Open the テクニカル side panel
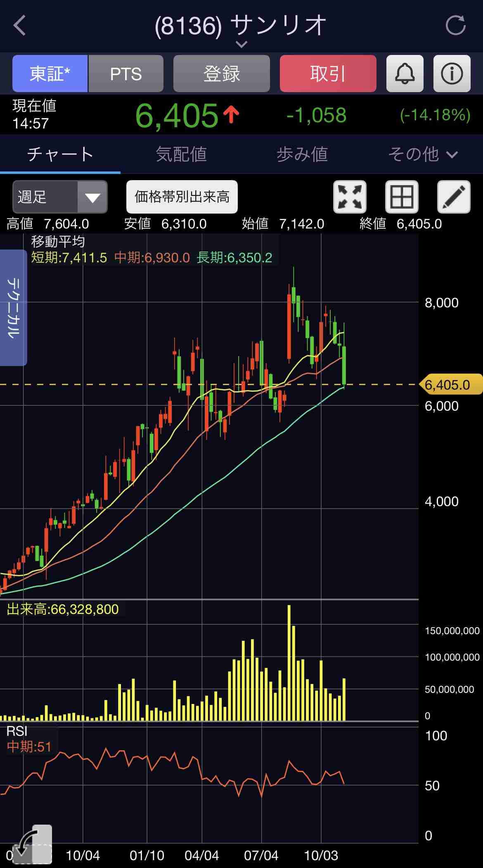 (x=13, y=307)
